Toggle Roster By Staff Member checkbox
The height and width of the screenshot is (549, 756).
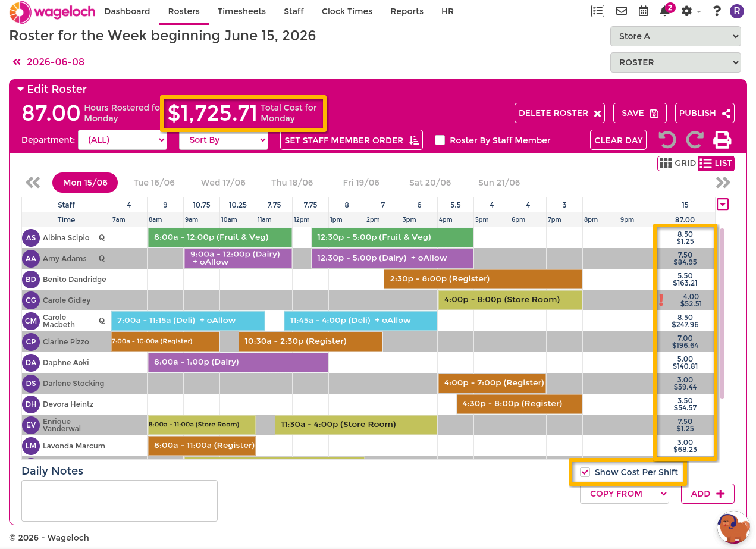pyautogui.click(x=440, y=140)
